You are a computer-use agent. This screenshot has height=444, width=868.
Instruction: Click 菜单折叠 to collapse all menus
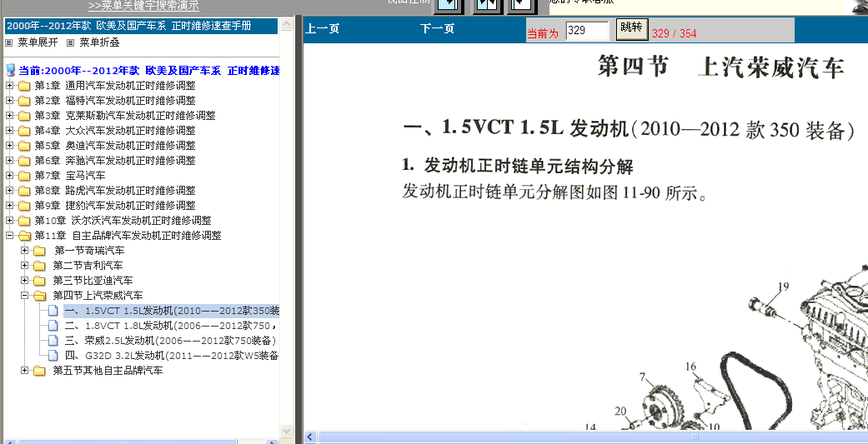(x=100, y=42)
